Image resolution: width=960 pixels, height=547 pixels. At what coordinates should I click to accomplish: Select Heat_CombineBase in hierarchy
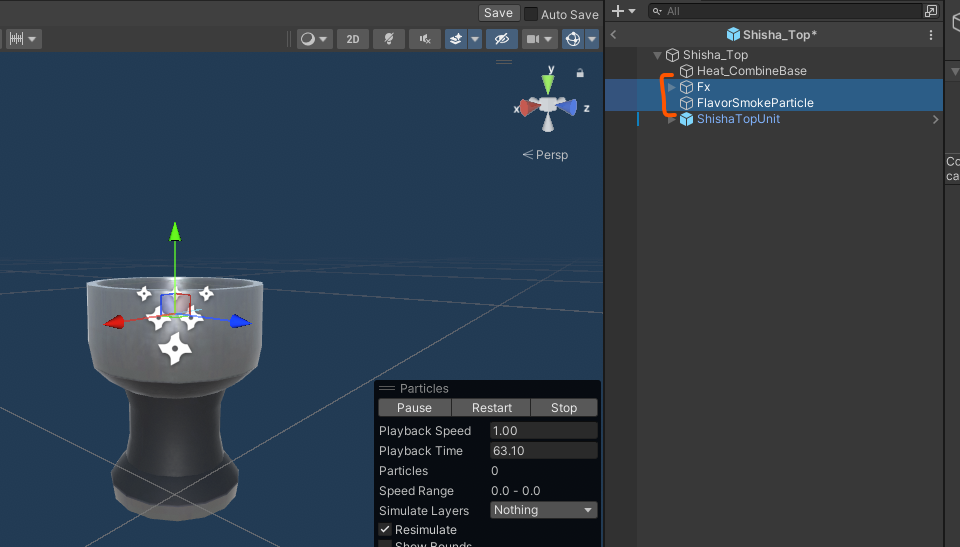point(752,71)
